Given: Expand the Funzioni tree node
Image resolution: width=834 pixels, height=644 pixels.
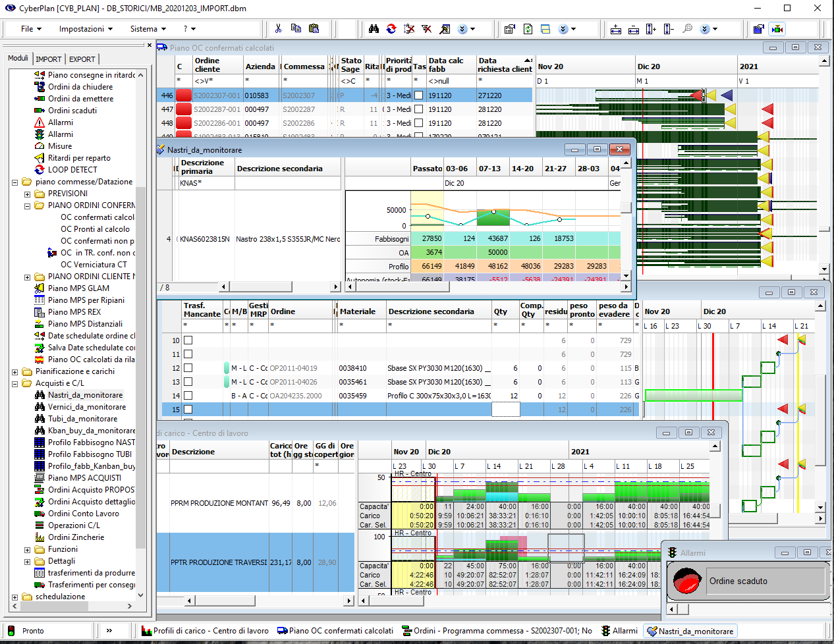Looking at the screenshot, I should [27, 550].
